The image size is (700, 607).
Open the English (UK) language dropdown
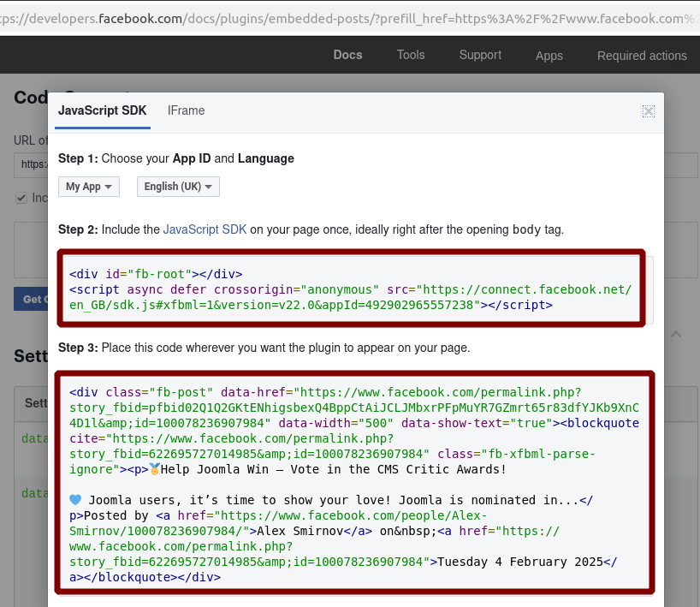click(178, 187)
